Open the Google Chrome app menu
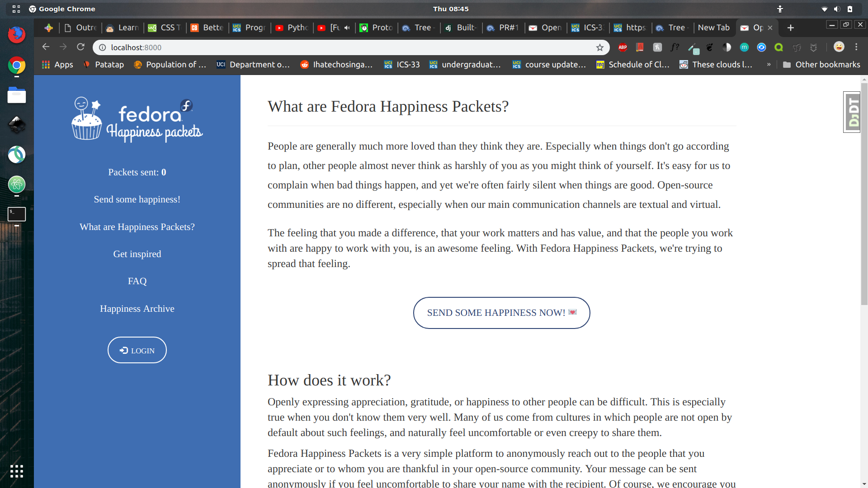The height and width of the screenshot is (488, 868). point(62,9)
